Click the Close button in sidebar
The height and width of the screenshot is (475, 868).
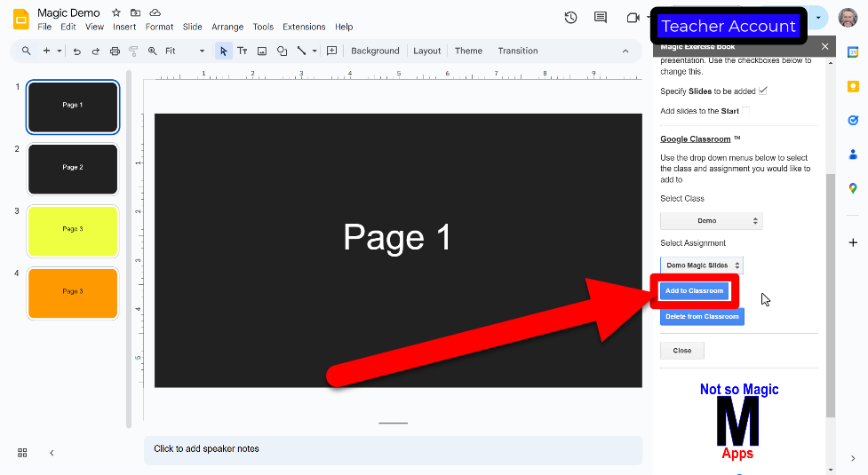tap(682, 351)
